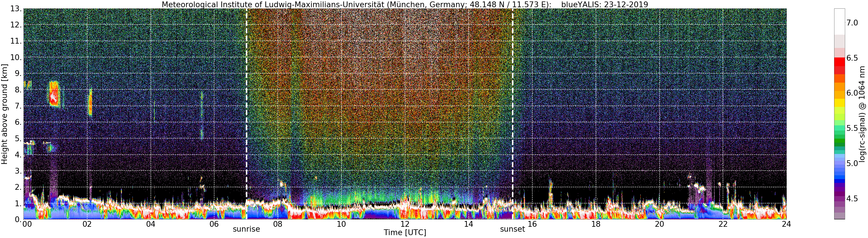The height and width of the screenshot is (238, 868).
Task: Click the height axis tick "4."
Action: coord(18,155)
